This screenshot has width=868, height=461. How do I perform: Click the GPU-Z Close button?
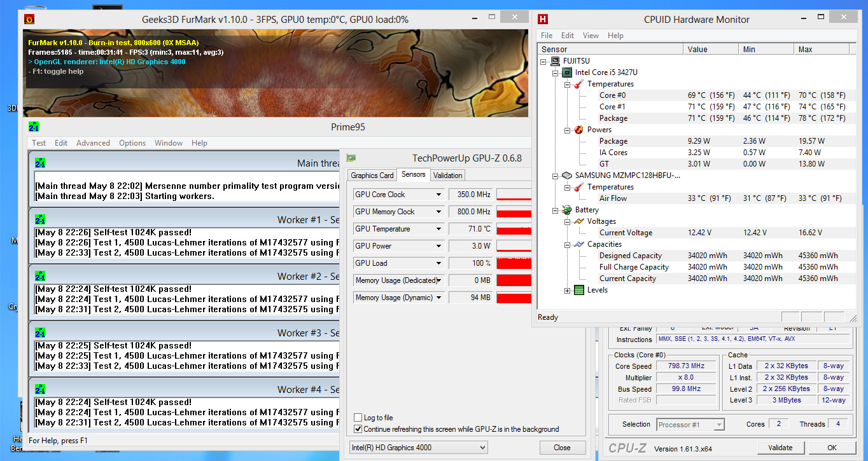(562, 448)
